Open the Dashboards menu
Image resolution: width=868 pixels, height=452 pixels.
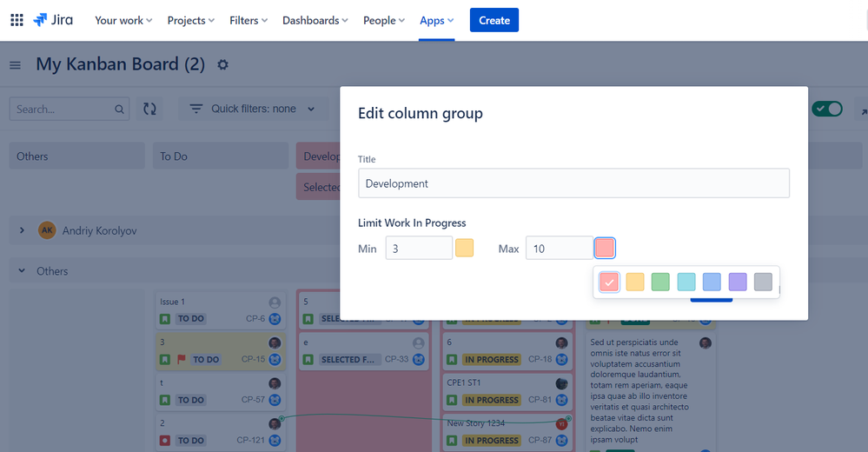click(315, 21)
